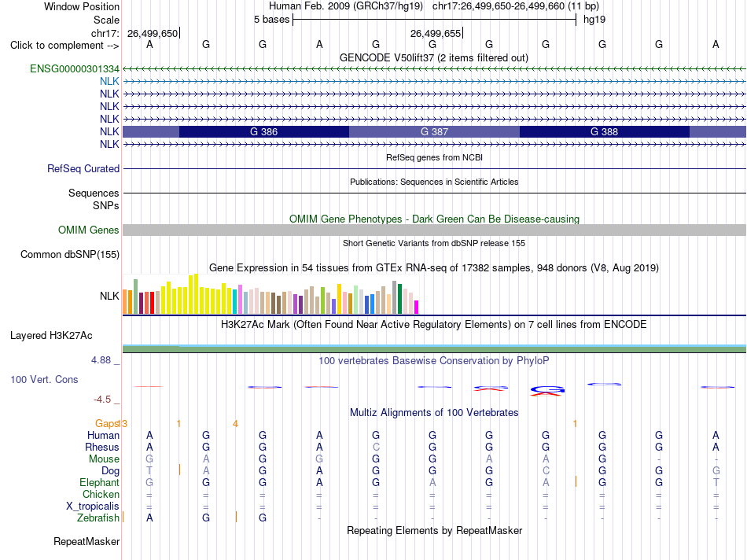Screen dimensions: 747x560
Task: Click the C base in Dog row
Action: tap(546, 471)
